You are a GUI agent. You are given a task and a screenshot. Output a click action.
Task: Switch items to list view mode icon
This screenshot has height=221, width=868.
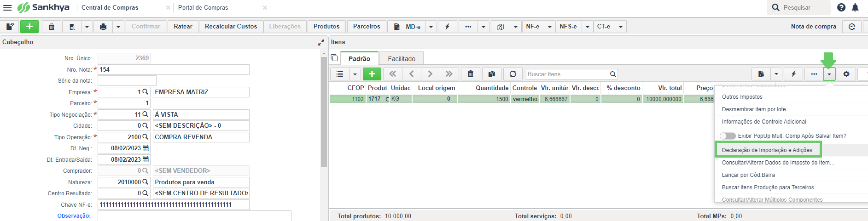tap(340, 74)
